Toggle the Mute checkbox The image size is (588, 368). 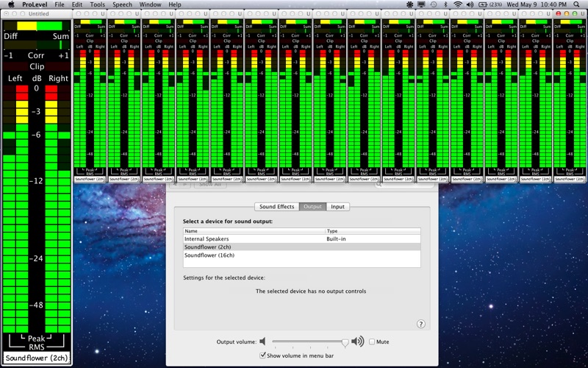coord(372,342)
